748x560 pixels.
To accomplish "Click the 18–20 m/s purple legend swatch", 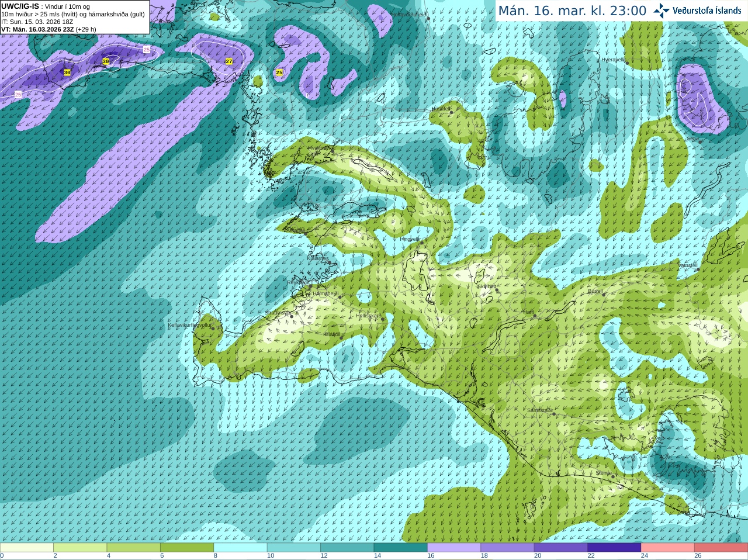I will tap(507, 548).
